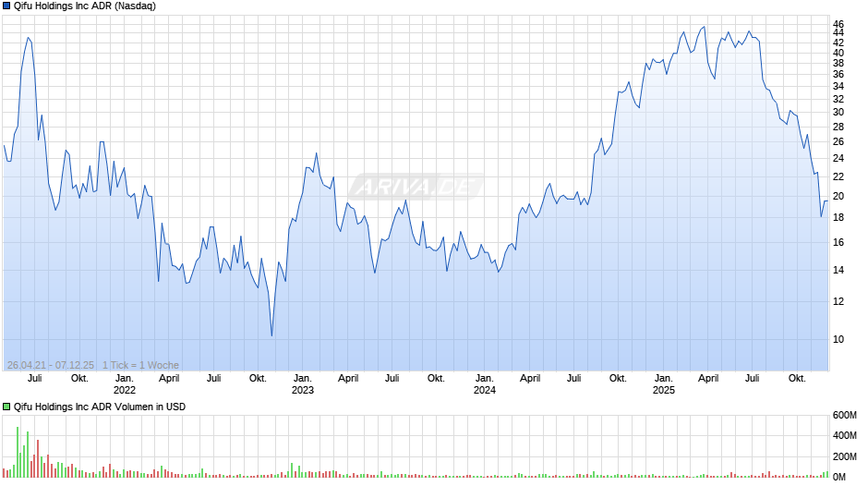The height and width of the screenshot is (486, 868).
Task: Click the 24 price axis label
Action: tap(838, 159)
